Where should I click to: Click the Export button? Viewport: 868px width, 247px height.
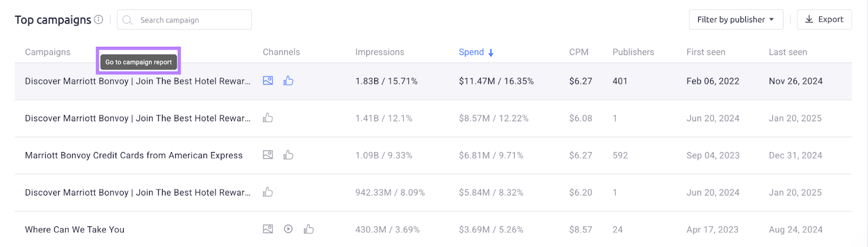coord(824,20)
